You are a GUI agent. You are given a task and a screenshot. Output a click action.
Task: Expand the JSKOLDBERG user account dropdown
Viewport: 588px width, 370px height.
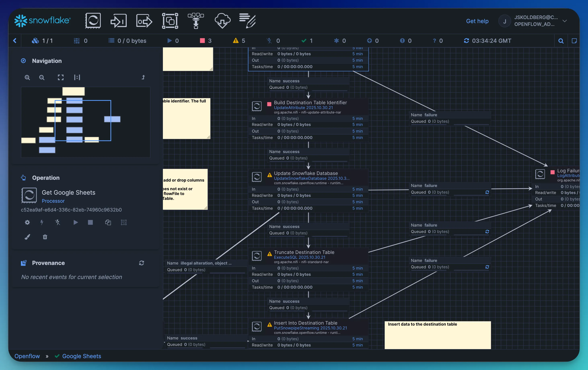[564, 21]
